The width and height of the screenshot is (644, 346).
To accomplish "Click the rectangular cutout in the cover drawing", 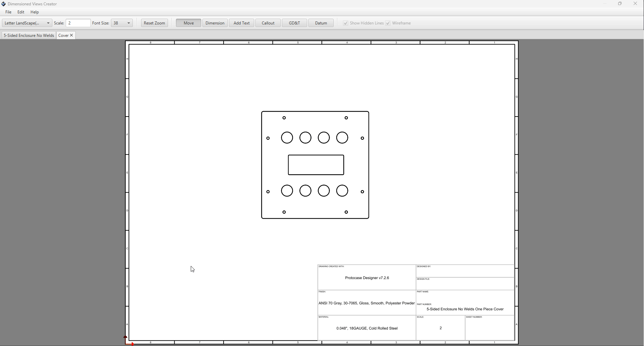I will coord(316,155).
